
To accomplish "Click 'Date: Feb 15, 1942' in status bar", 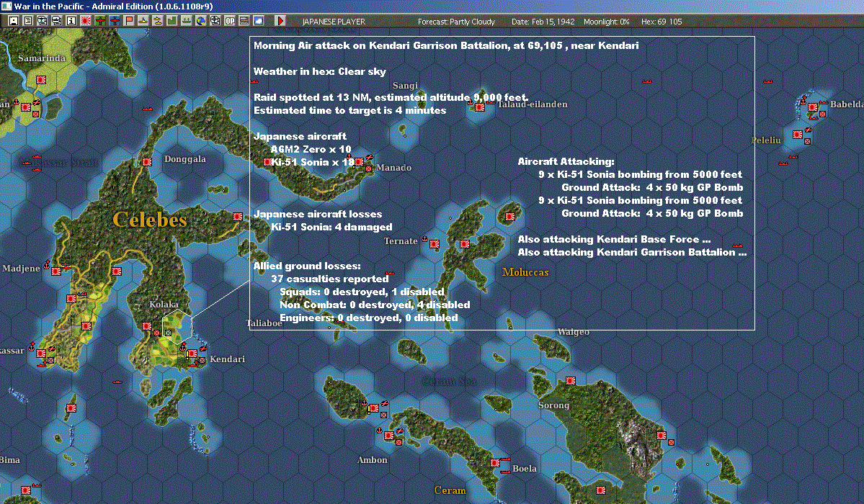I will click(x=543, y=22).
